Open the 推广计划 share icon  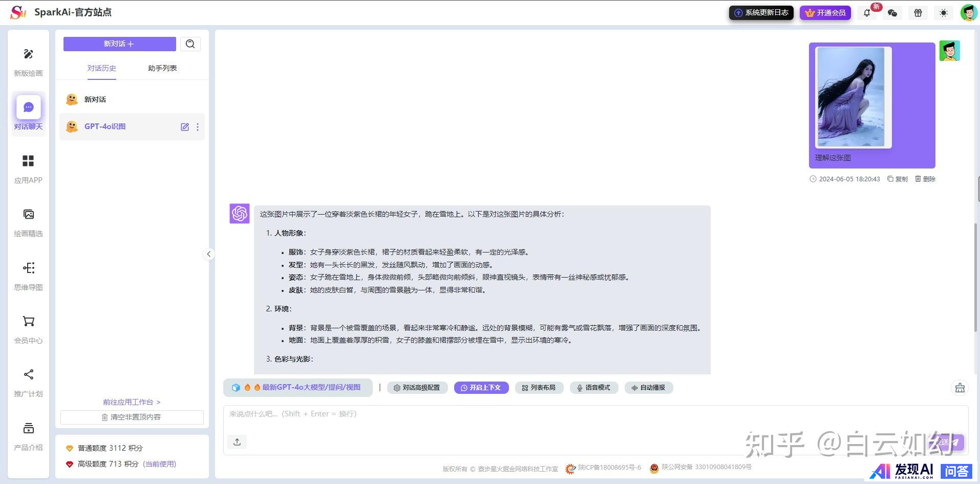tap(28, 374)
